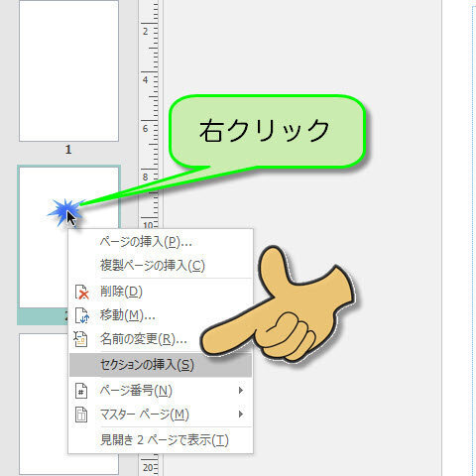Click the page number hash icon

(81, 391)
